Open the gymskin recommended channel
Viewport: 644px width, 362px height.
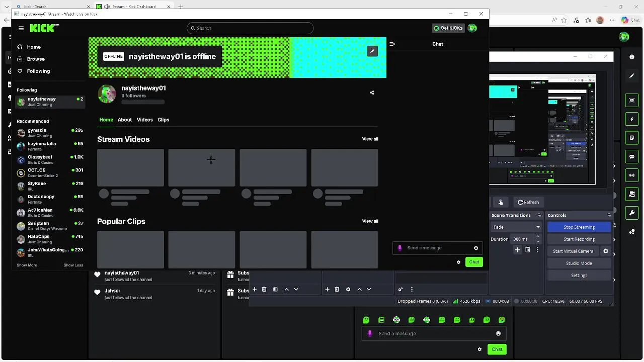50,133
